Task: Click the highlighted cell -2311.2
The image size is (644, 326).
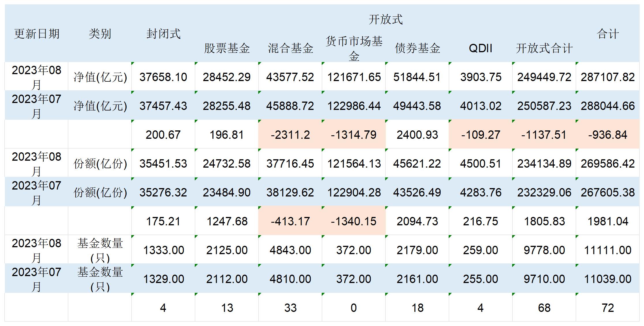Action: (290, 135)
